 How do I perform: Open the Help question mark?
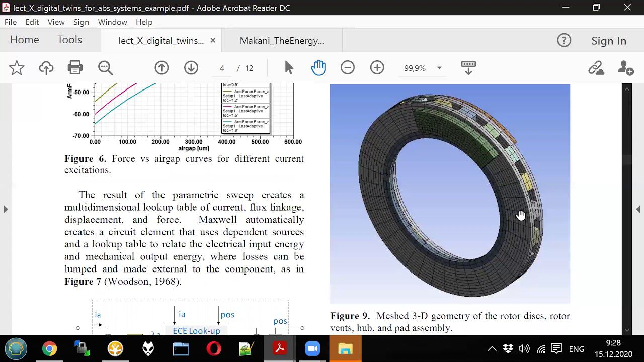tap(564, 41)
